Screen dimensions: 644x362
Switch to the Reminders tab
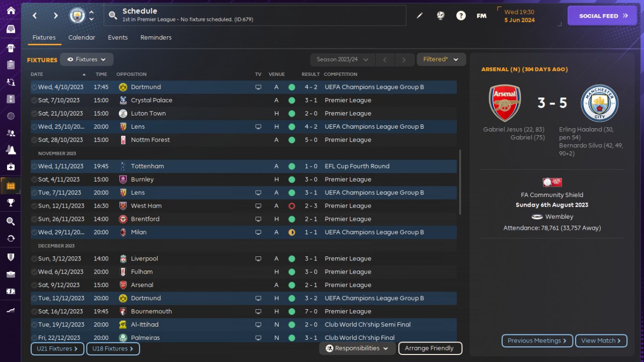point(156,37)
